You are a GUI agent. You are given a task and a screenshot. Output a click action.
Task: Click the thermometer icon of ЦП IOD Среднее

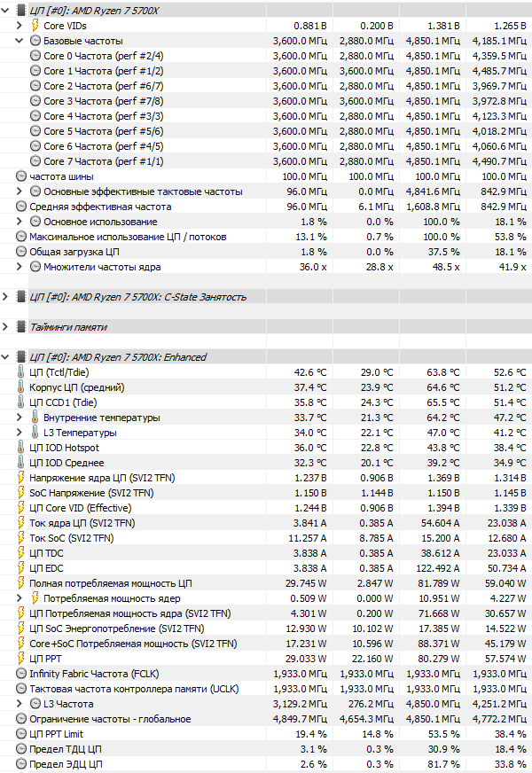20,463
